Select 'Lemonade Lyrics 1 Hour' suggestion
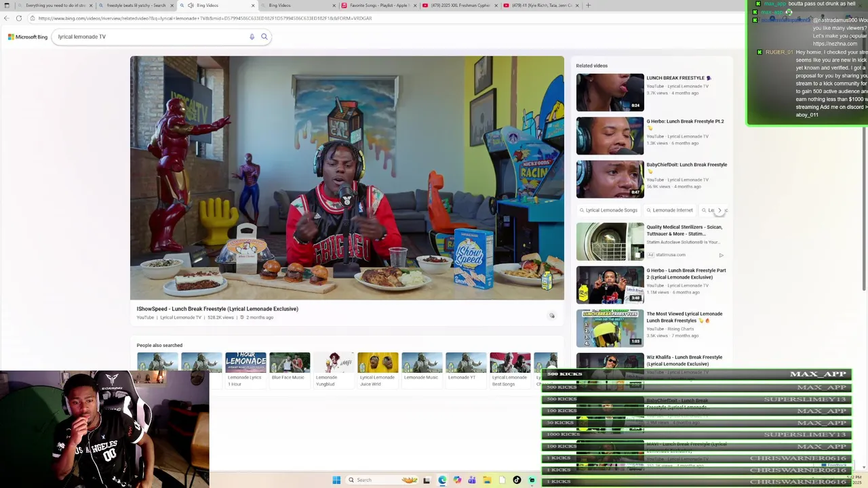Image resolution: width=868 pixels, height=488 pixels. click(245, 370)
